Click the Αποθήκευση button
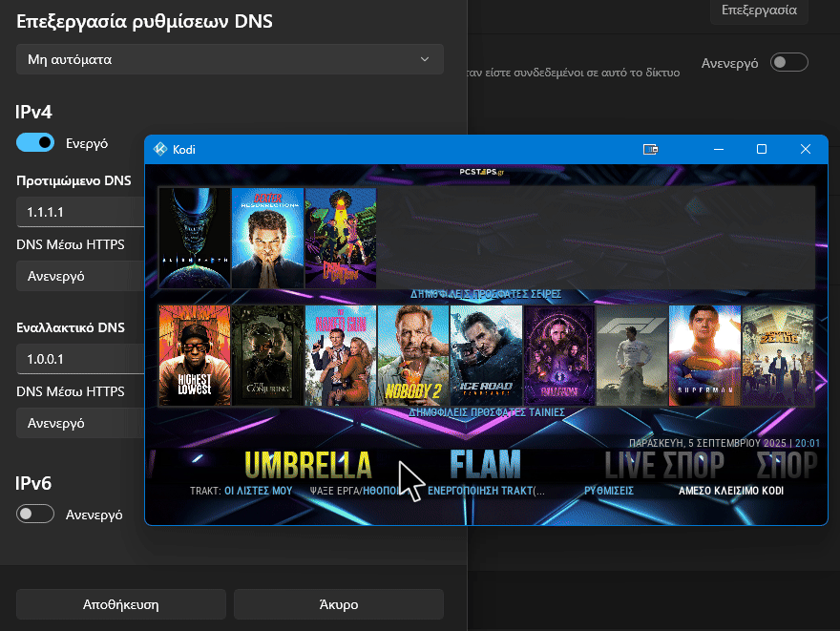This screenshot has width=840, height=631. pyautogui.click(x=121, y=605)
